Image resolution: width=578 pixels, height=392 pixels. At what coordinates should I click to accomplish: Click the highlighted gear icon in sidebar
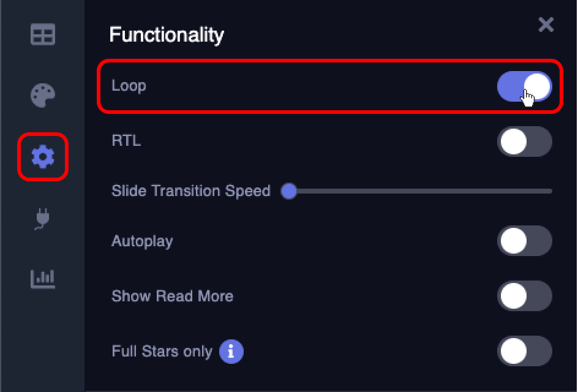(x=42, y=156)
